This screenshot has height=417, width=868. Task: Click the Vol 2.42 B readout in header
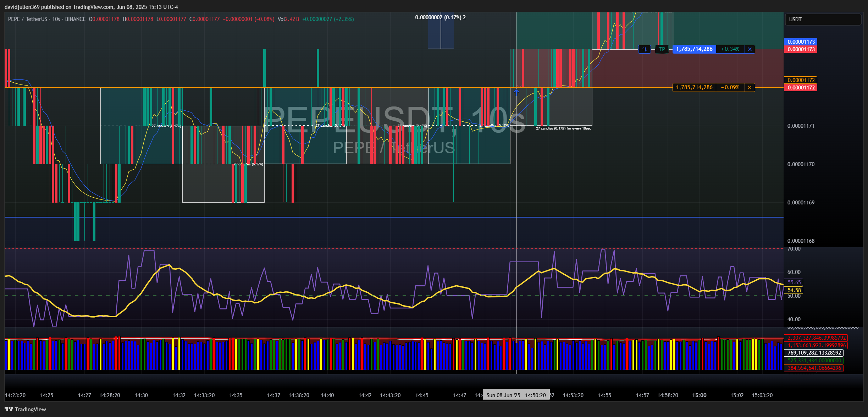[x=288, y=19]
